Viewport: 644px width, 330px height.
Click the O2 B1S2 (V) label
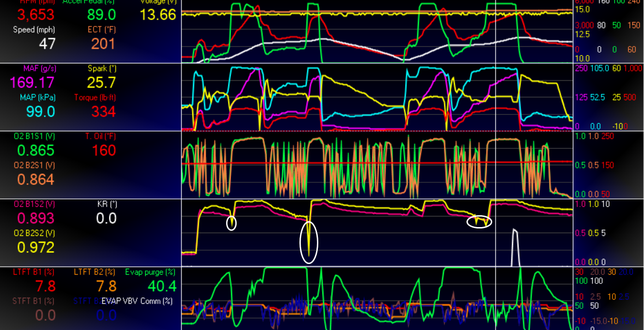coord(35,204)
